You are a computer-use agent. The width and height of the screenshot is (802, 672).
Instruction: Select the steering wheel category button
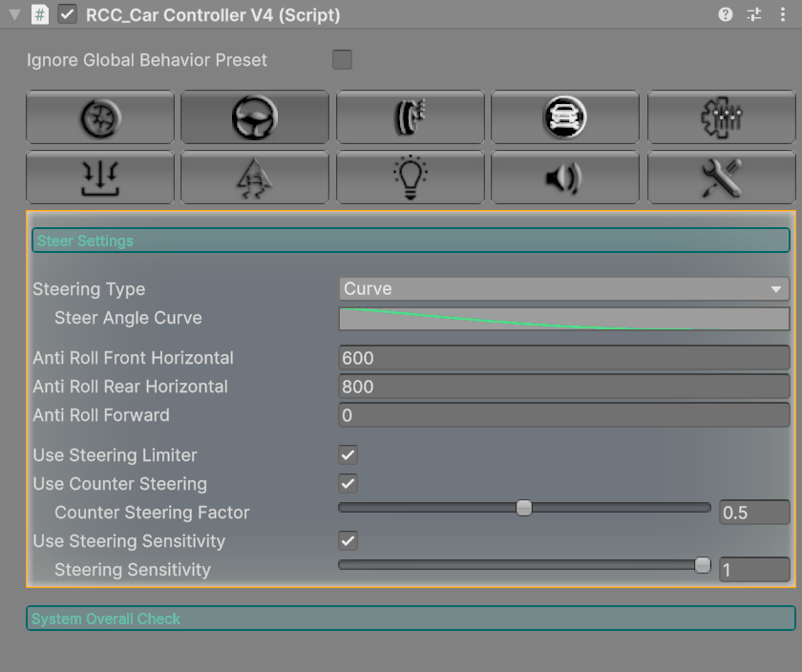(x=255, y=117)
